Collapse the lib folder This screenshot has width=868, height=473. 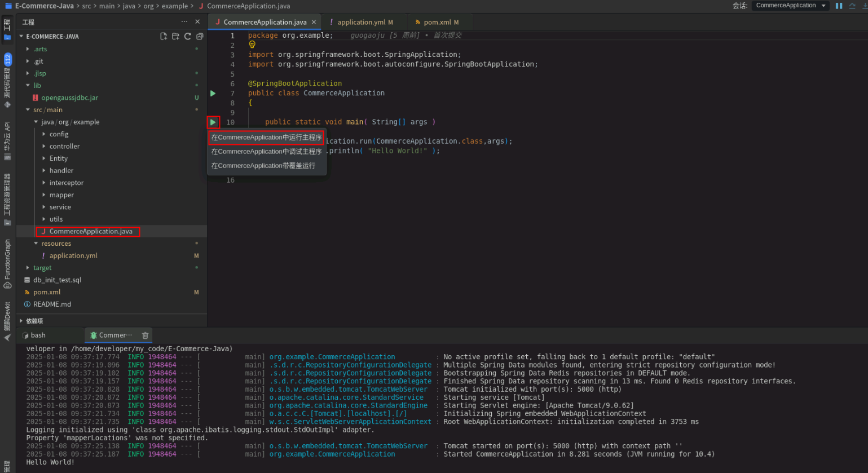point(28,85)
